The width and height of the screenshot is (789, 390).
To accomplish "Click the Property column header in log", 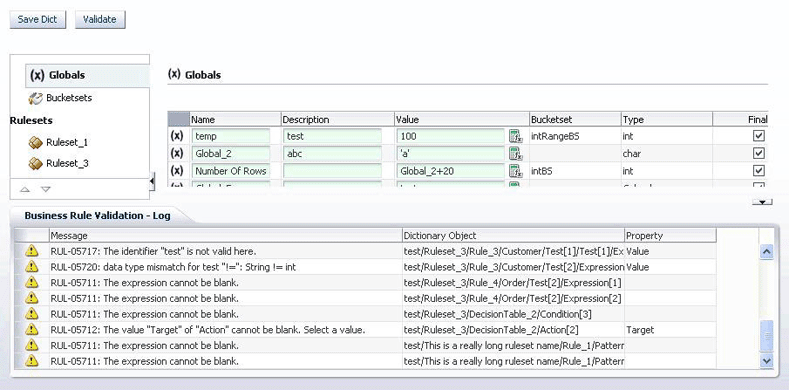I will click(670, 236).
